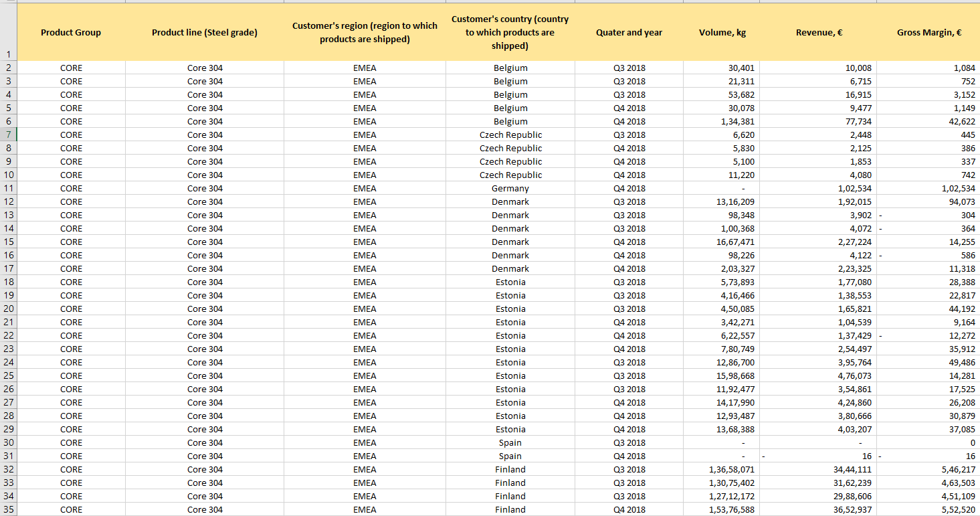Click row header number 11
Image resolution: width=980 pixels, height=516 pixels.
tap(8, 188)
